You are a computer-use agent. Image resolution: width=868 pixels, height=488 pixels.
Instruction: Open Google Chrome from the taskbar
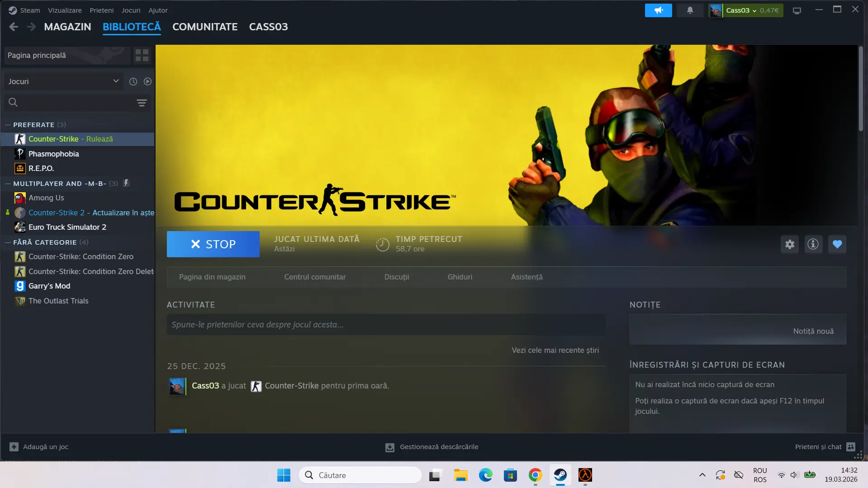coord(535,475)
